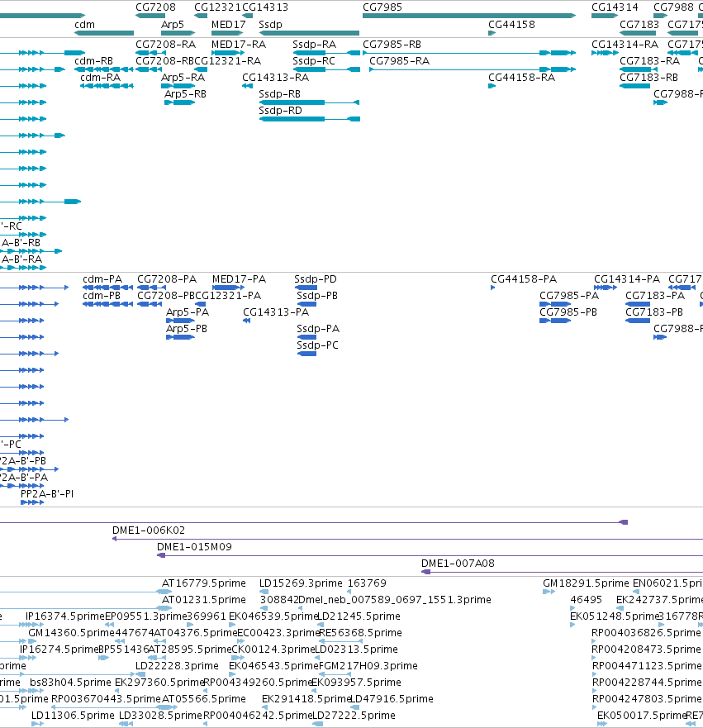Select the CG7985-PA protein label
This screenshot has height=728, width=703.
pyautogui.click(x=569, y=296)
